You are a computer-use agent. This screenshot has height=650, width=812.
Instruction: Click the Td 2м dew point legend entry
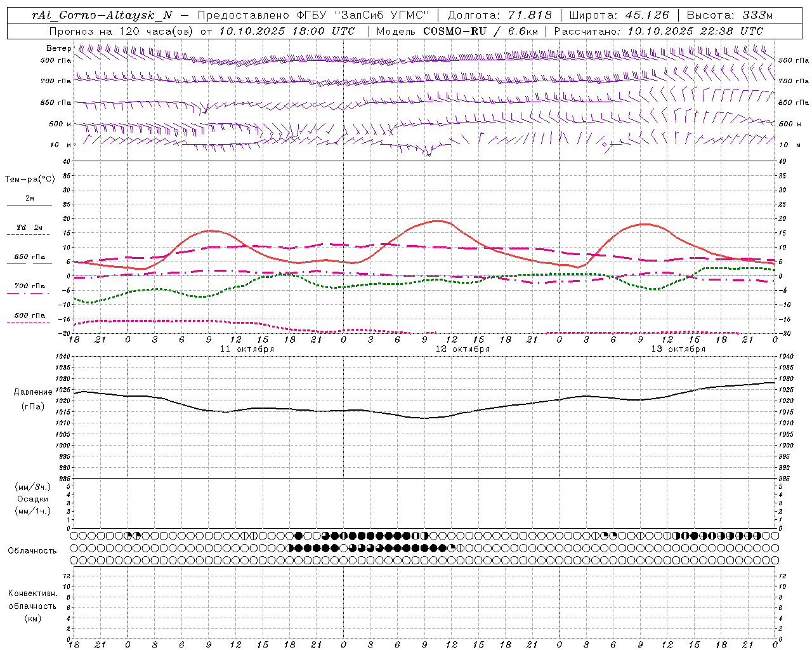click(30, 227)
